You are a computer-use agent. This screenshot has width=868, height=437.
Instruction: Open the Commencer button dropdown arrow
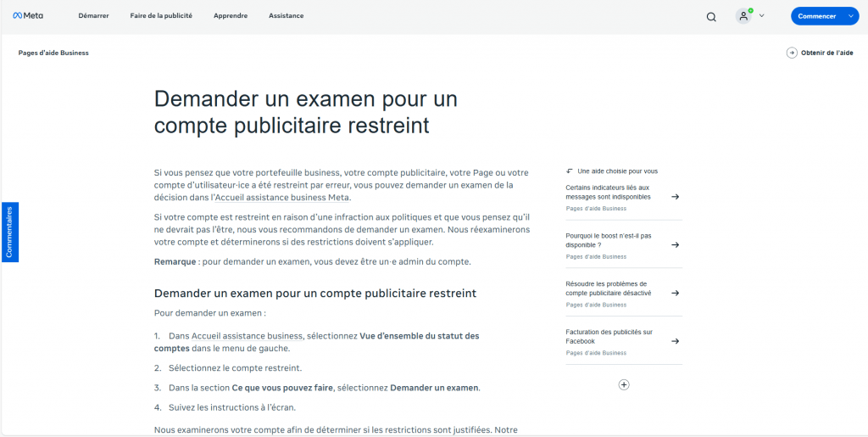click(x=851, y=16)
